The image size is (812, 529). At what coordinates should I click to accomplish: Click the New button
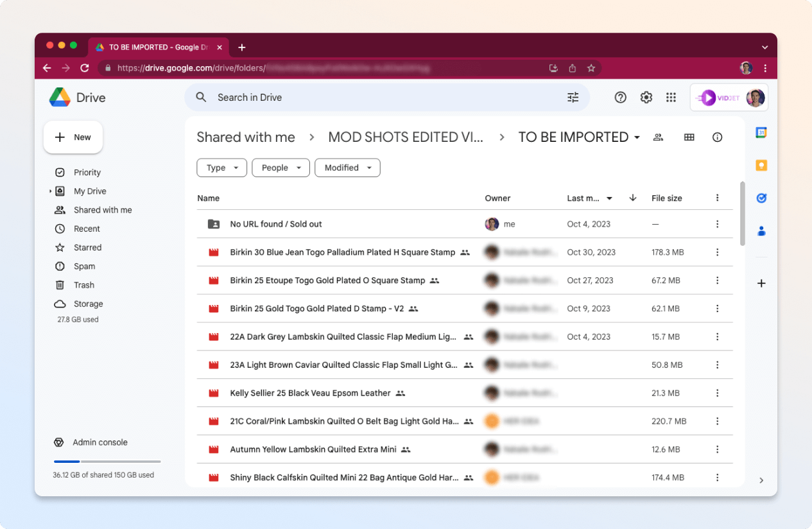click(73, 137)
